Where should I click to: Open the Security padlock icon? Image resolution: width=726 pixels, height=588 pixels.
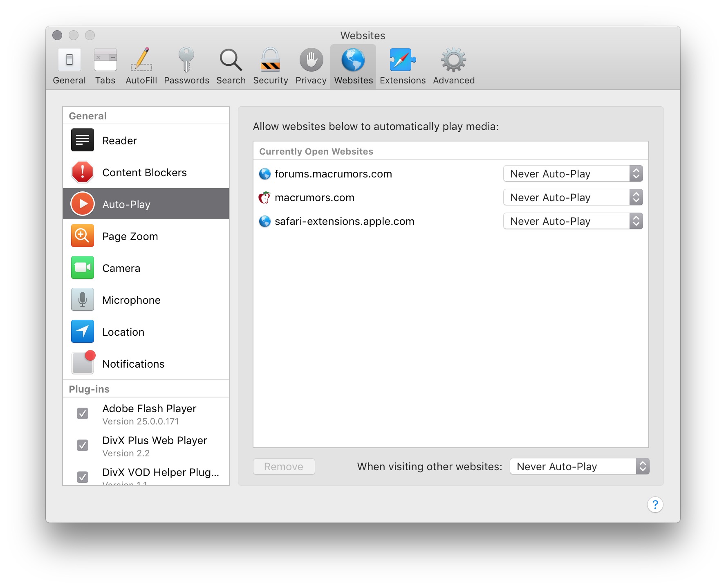pyautogui.click(x=271, y=60)
